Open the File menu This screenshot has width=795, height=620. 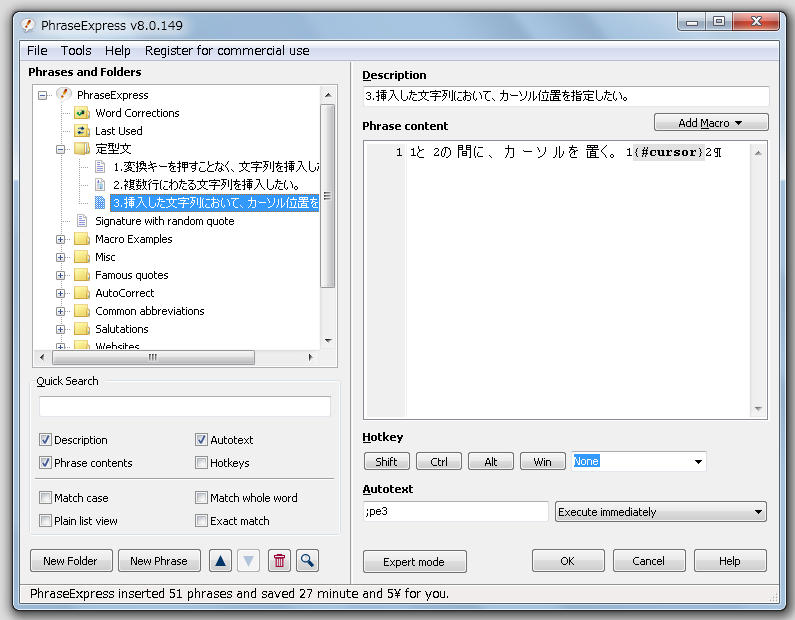point(37,51)
